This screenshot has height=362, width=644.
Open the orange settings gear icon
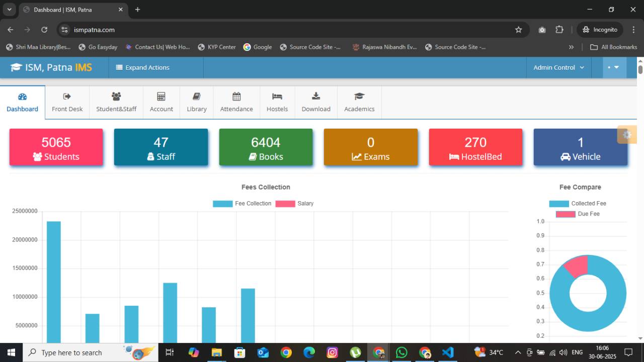click(x=627, y=135)
